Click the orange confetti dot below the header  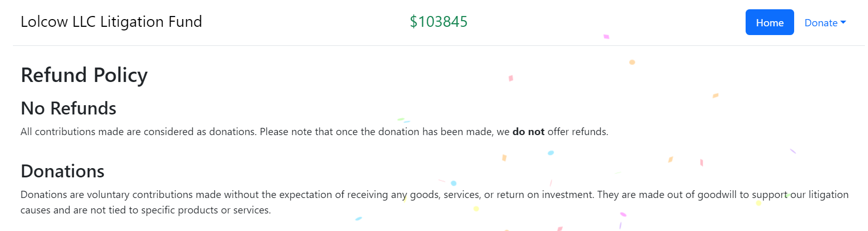632,62
